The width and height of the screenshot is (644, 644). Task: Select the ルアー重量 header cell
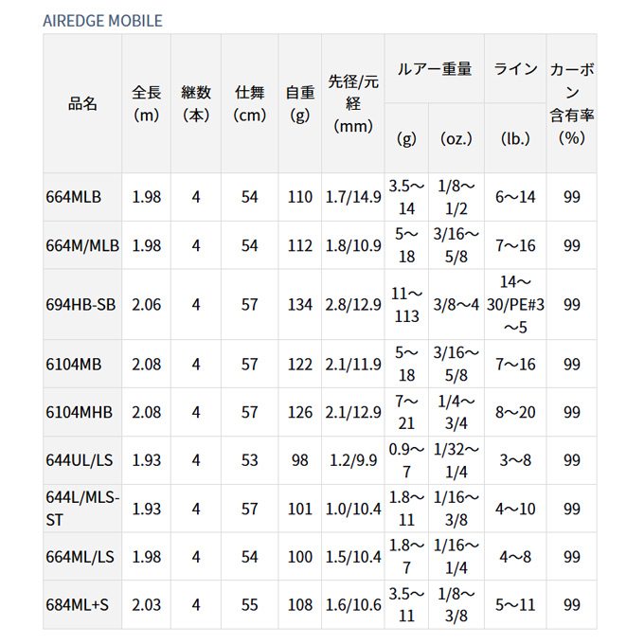click(x=435, y=68)
